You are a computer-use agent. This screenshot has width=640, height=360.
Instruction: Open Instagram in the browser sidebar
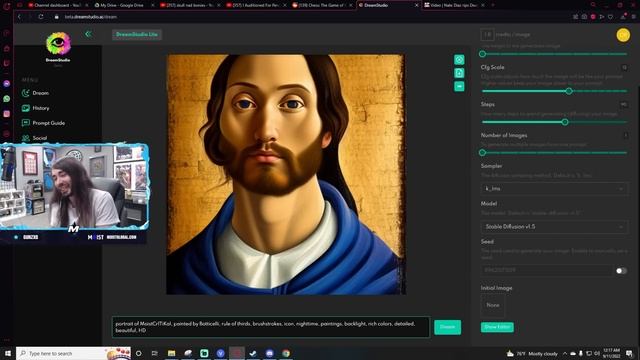click(x=7, y=114)
